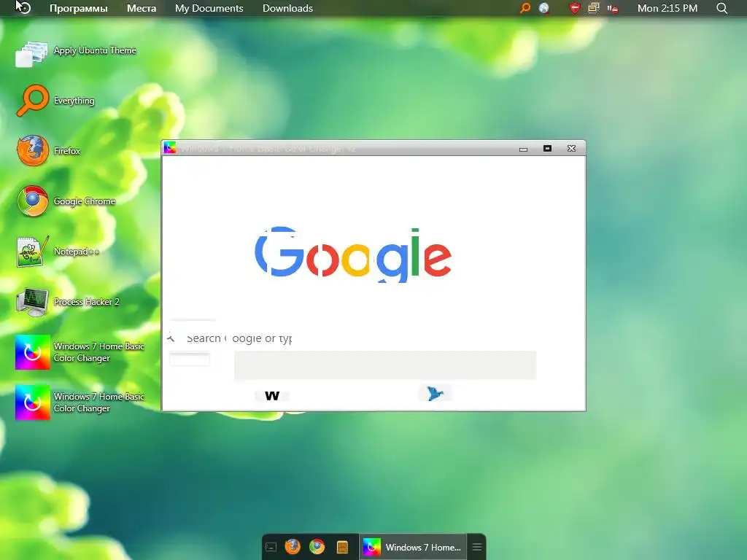Open the Места menu

coord(141,8)
